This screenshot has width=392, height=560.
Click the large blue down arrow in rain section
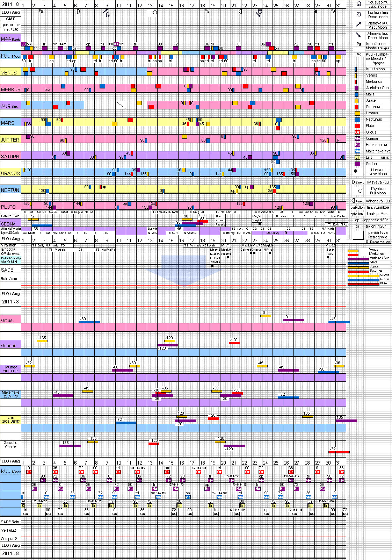183,270
